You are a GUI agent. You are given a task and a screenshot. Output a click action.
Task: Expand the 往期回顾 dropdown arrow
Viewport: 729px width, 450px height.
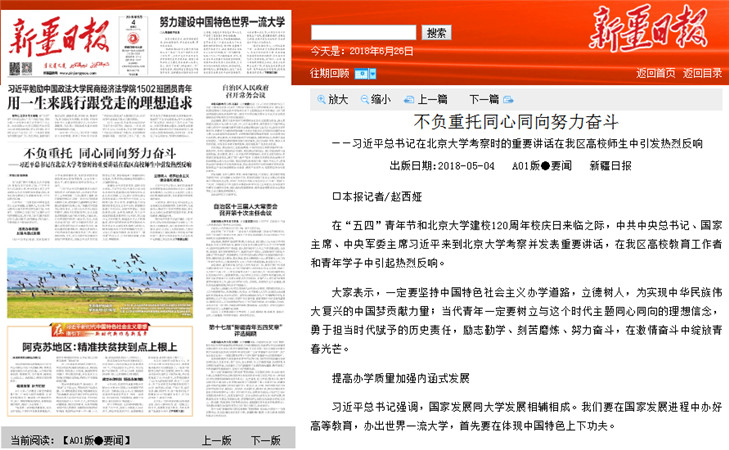point(373,73)
